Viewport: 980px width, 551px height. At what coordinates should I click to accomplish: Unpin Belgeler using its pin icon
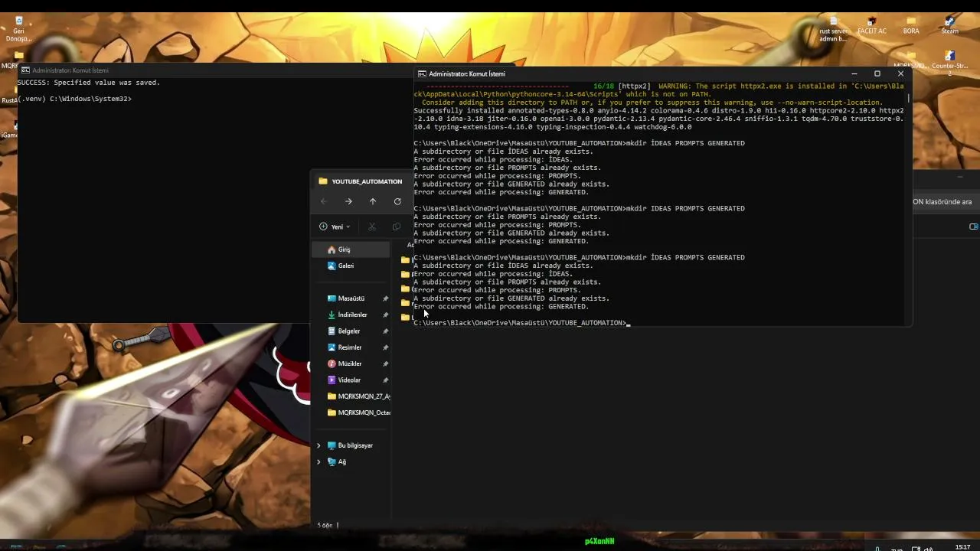tap(385, 331)
